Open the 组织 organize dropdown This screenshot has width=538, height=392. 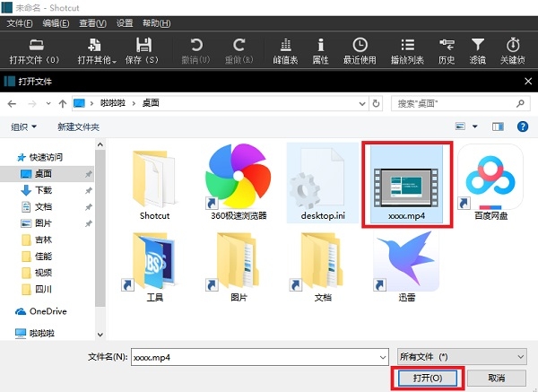24,126
